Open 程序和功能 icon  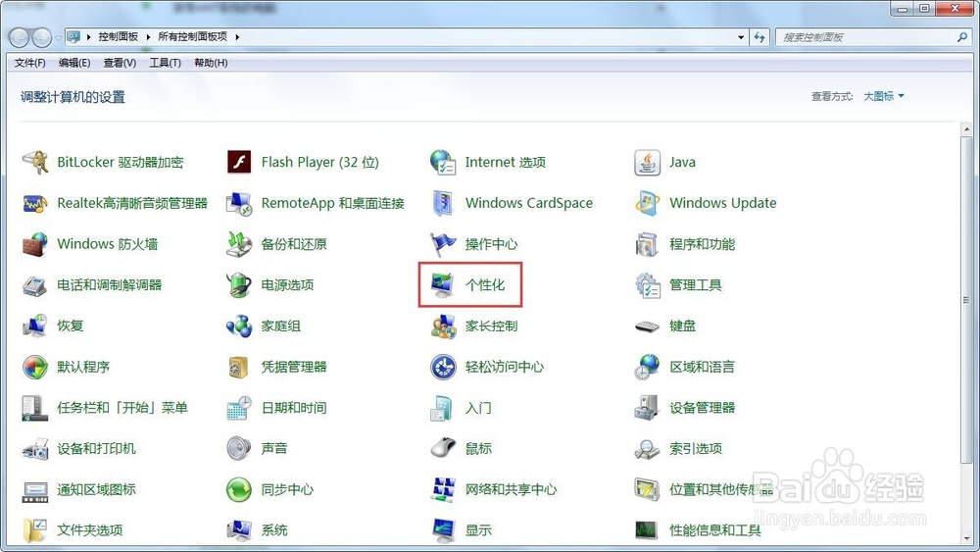pos(647,244)
